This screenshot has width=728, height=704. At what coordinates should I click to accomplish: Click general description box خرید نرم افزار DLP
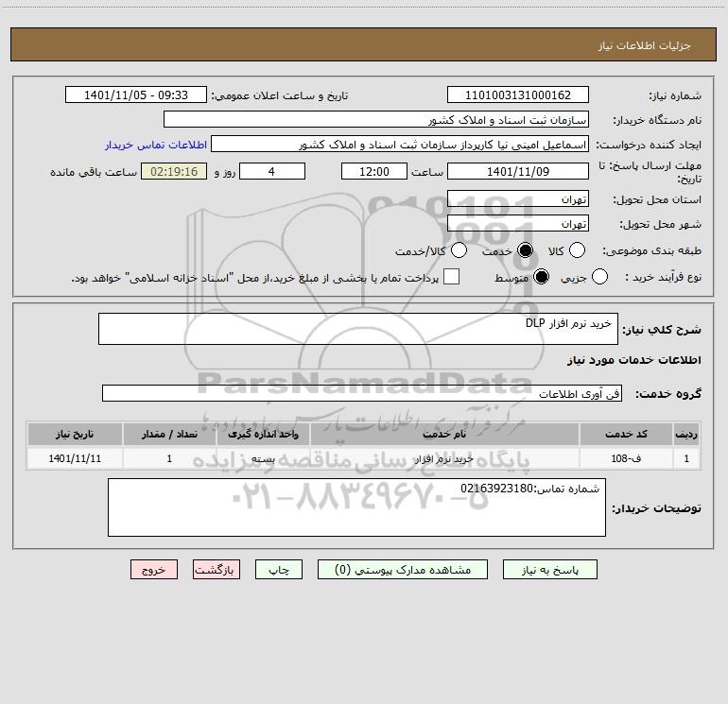(x=358, y=329)
